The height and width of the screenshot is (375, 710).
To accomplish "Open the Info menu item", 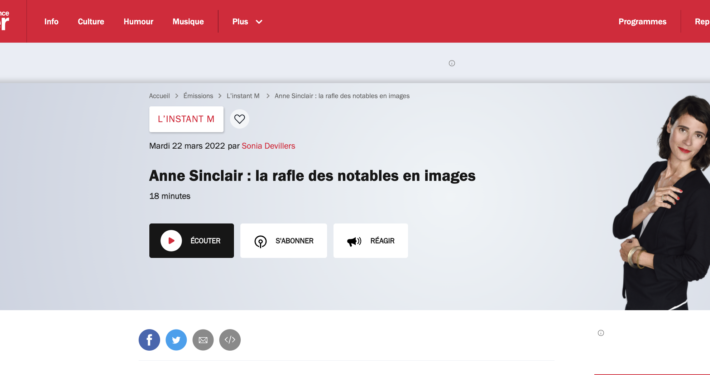I will tap(51, 22).
